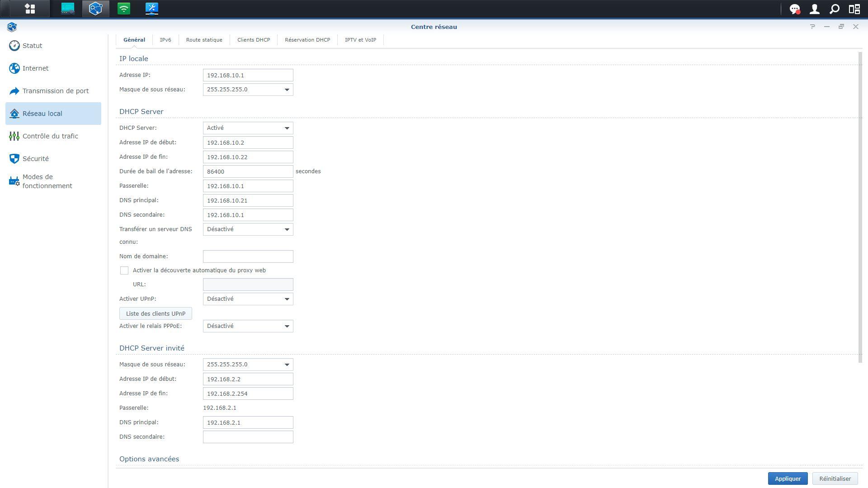Click the Appliquer button

(788, 479)
